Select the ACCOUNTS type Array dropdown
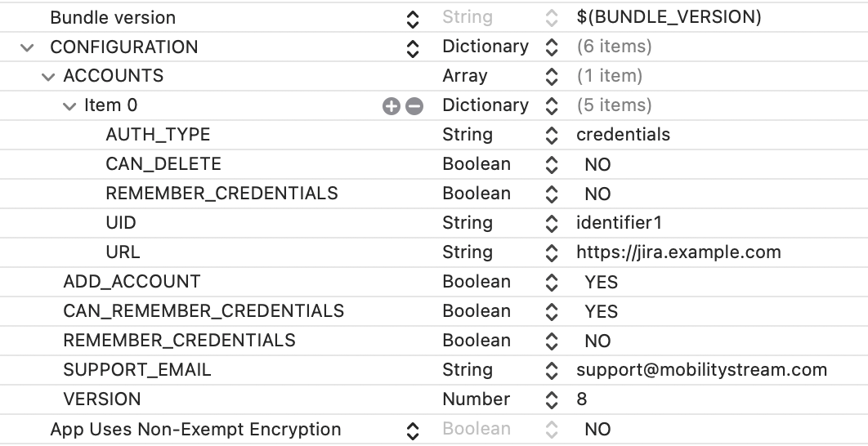 pyautogui.click(x=552, y=77)
